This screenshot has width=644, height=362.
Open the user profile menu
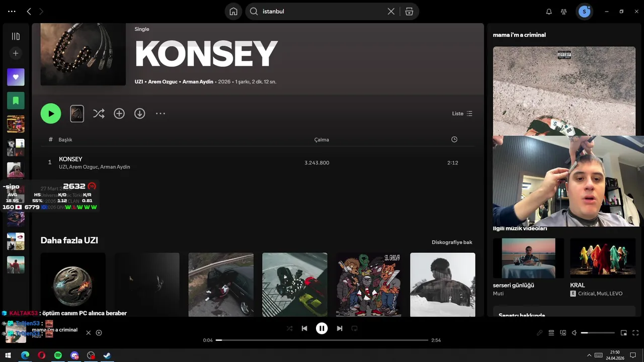pos(584,12)
